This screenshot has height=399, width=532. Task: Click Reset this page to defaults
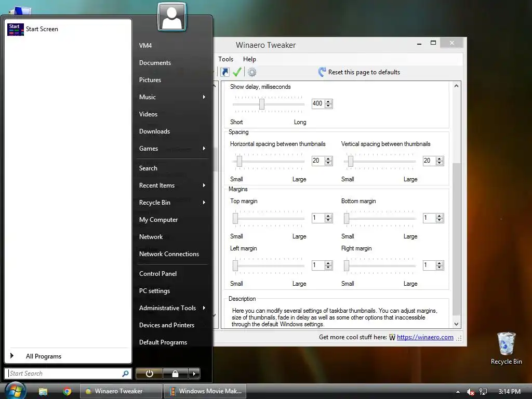point(360,72)
